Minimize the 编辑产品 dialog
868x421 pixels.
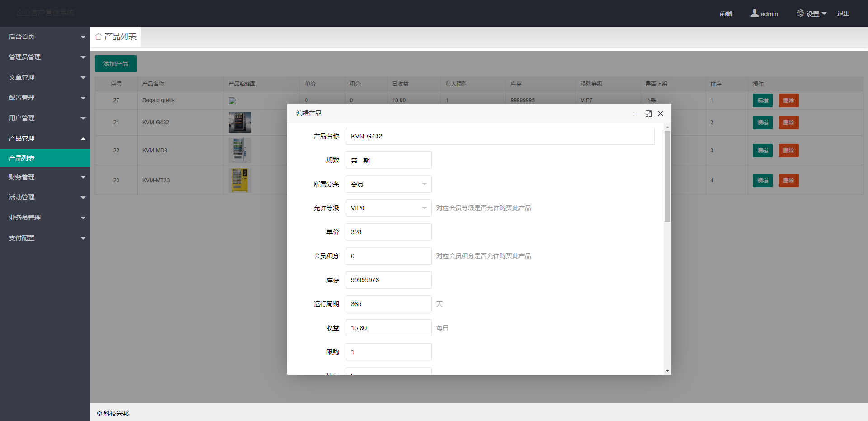[637, 114]
